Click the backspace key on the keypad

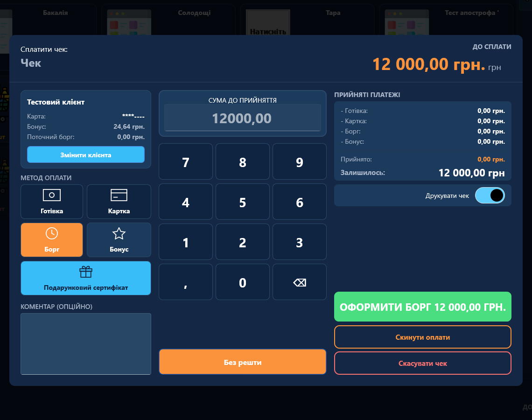(x=300, y=282)
